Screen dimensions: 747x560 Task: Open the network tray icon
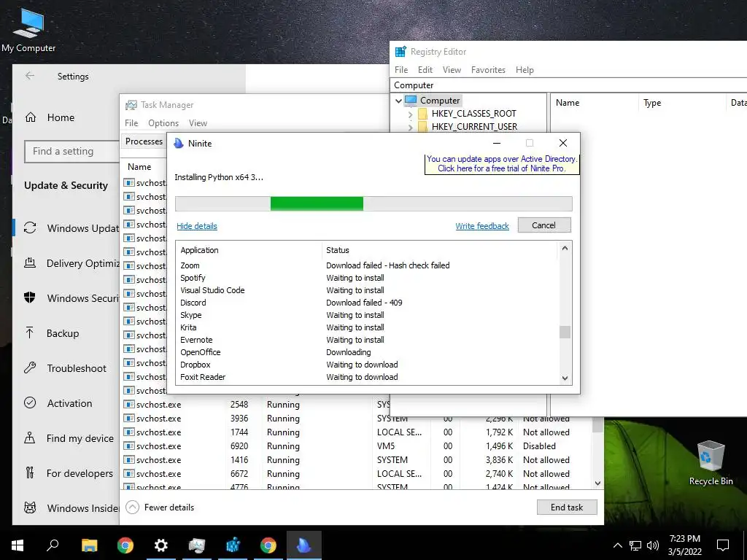point(635,545)
